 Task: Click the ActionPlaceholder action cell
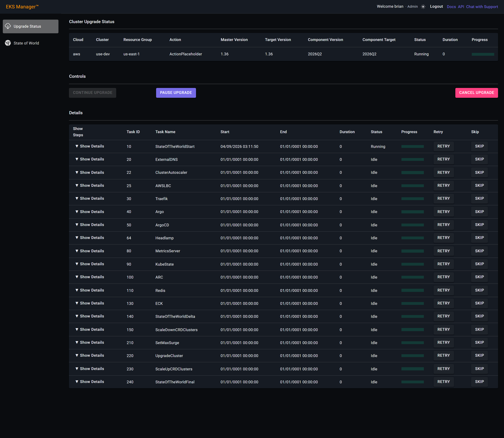click(185, 54)
